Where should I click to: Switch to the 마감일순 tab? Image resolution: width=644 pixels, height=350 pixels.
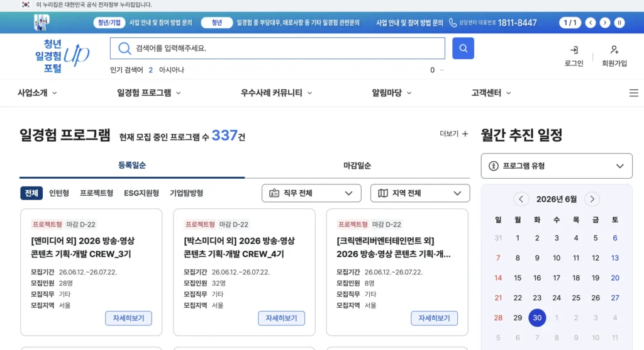pyautogui.click(x=357, y=166)
